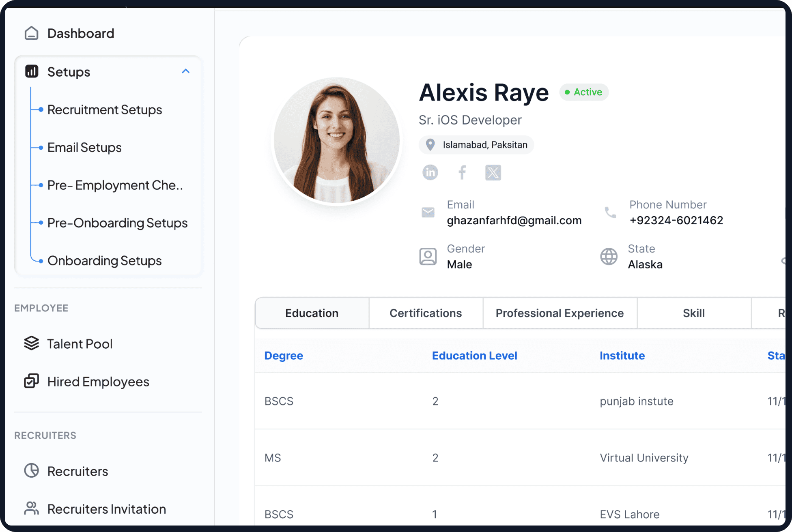
Task: Switch to the Certifications tab
Action: (x=426, y=313)
